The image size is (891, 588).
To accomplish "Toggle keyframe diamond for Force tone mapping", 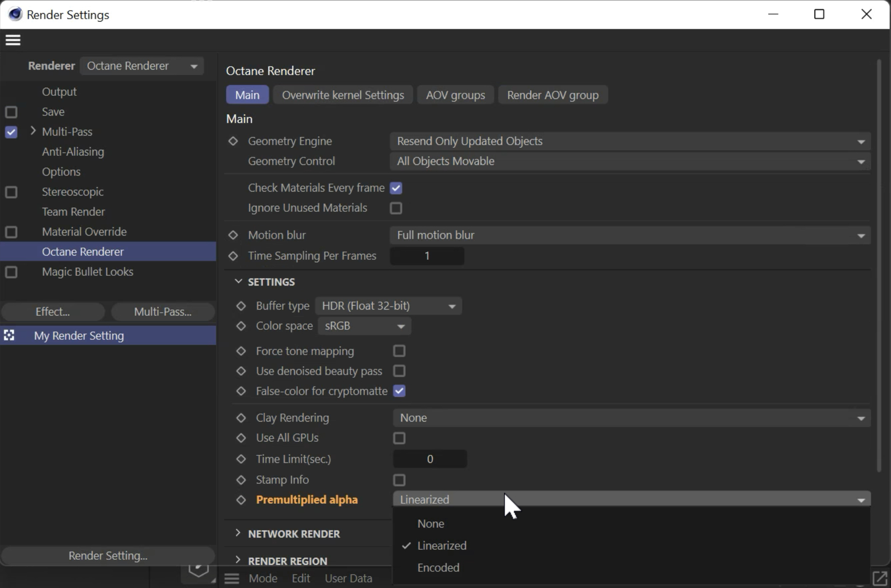I will (x=241, y=351).
